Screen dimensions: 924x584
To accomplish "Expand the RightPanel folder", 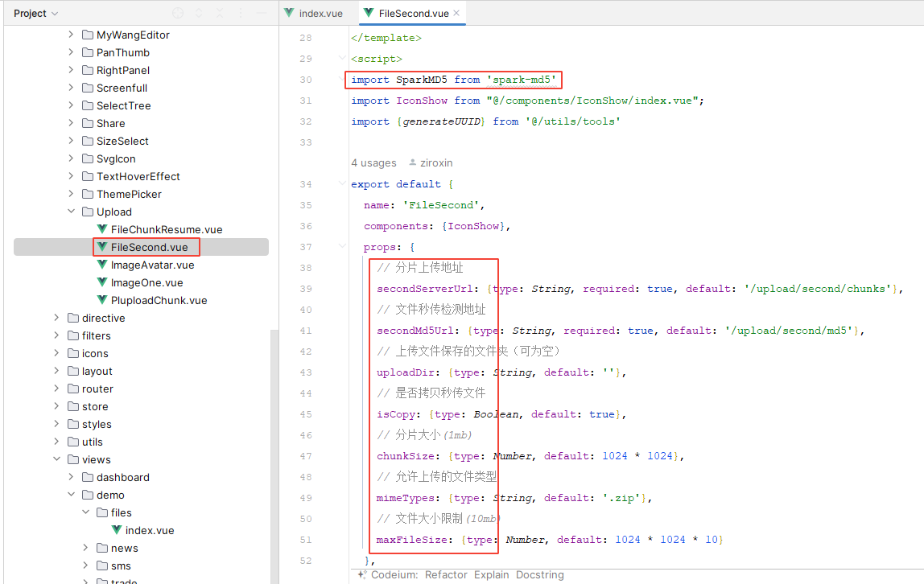I will click(x=71, y=70).
